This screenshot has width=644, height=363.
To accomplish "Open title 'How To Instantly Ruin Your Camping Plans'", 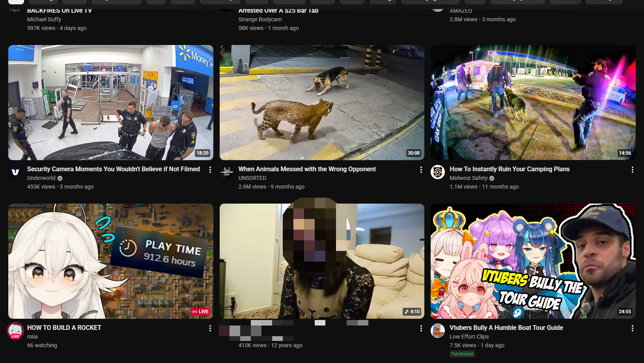I will 510,169.
